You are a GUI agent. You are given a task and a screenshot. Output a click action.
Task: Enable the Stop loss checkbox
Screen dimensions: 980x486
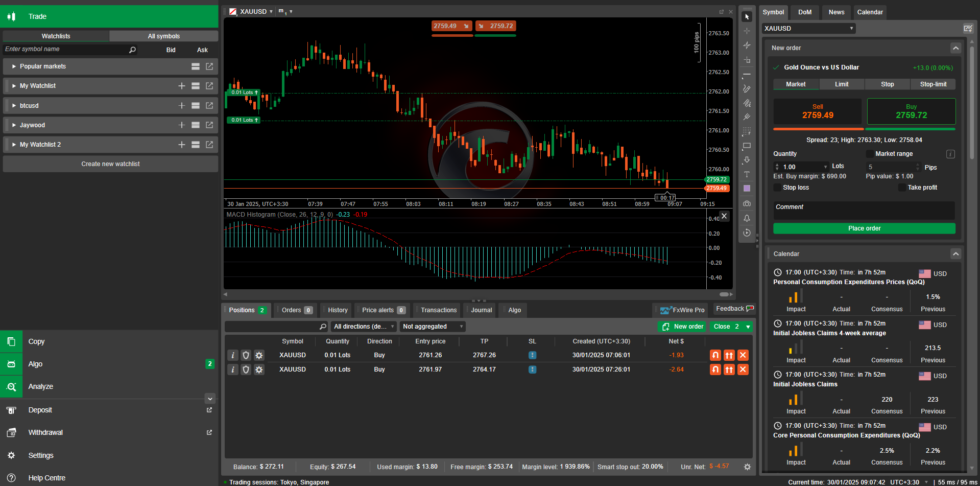click(x=777, y=188)
